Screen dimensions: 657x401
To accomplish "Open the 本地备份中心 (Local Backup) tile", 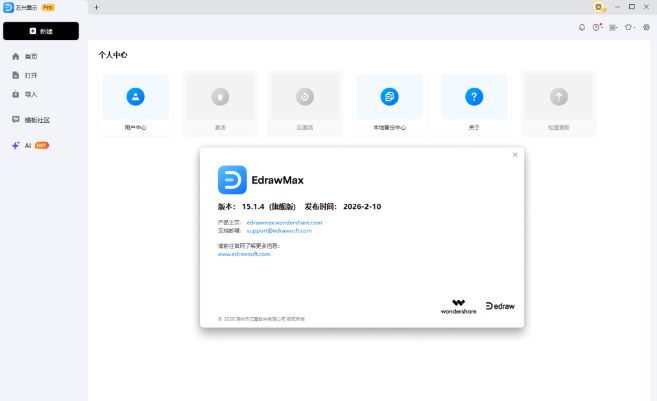I will coord(389,97).
